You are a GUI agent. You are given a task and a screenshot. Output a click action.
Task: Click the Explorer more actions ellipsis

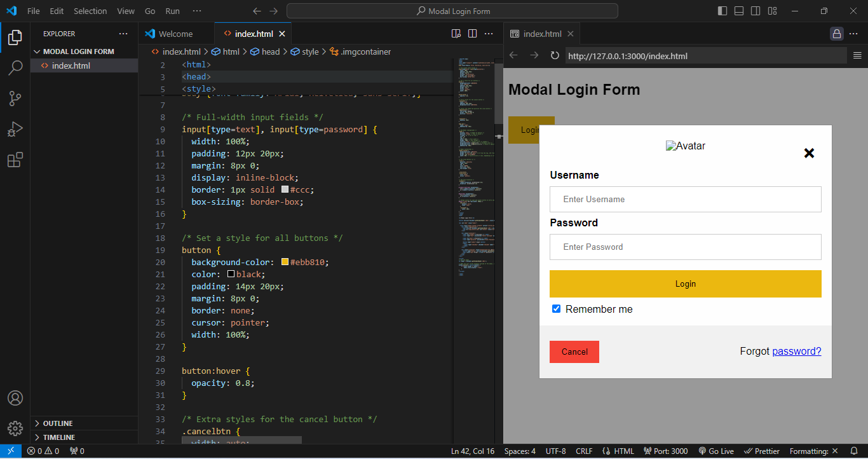(123, 34)
